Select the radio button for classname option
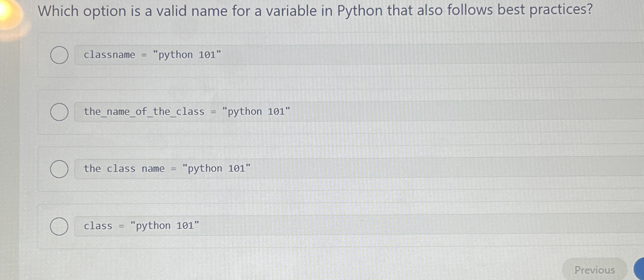The height and width of the screenshot is (280, 644). 59,55
